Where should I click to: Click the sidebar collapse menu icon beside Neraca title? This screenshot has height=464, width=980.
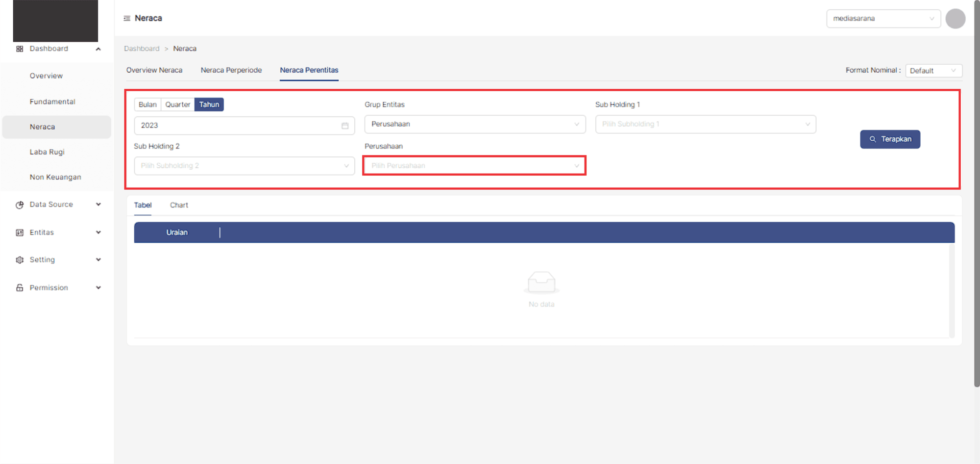click(x=127, y=18)
